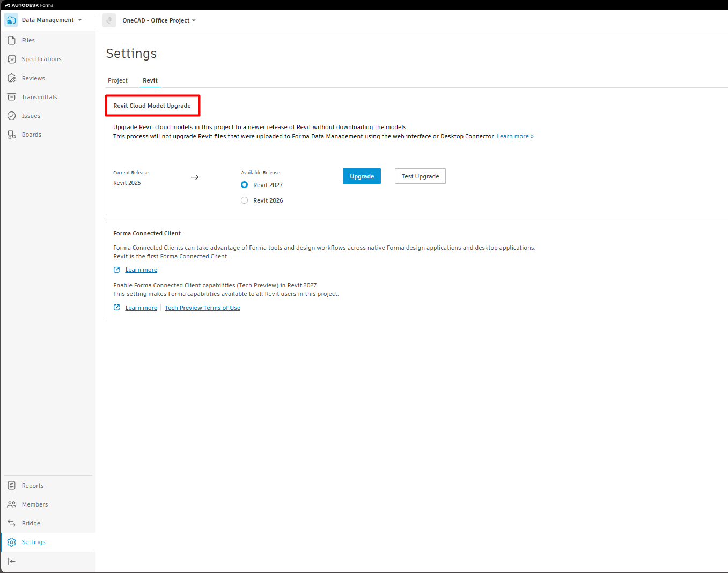Click the Boards icon in sidebar
This screenshot has height=573, width=728.
point(11,135)
